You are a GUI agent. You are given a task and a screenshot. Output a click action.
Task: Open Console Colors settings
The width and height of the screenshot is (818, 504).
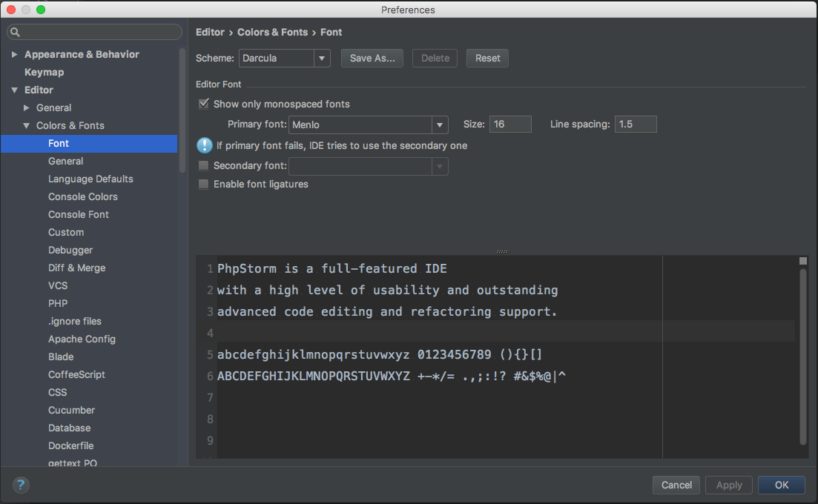[x=83, y=196]
